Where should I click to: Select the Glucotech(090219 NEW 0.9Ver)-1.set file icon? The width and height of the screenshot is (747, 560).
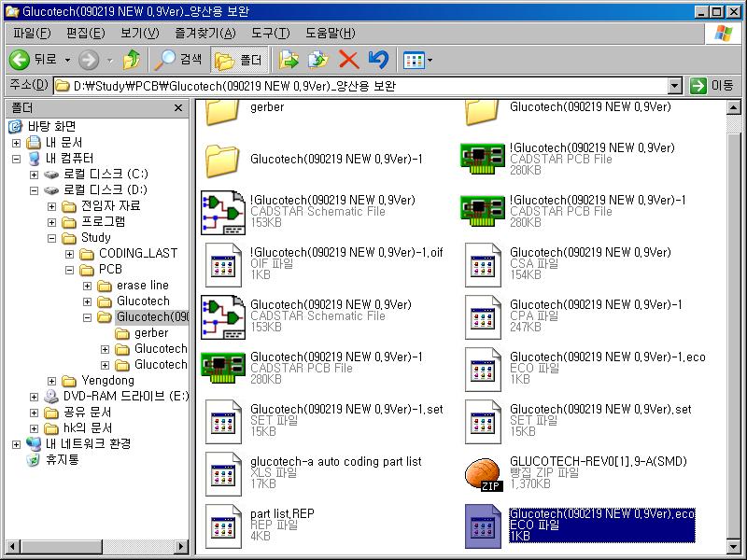(x=223, y=422)
